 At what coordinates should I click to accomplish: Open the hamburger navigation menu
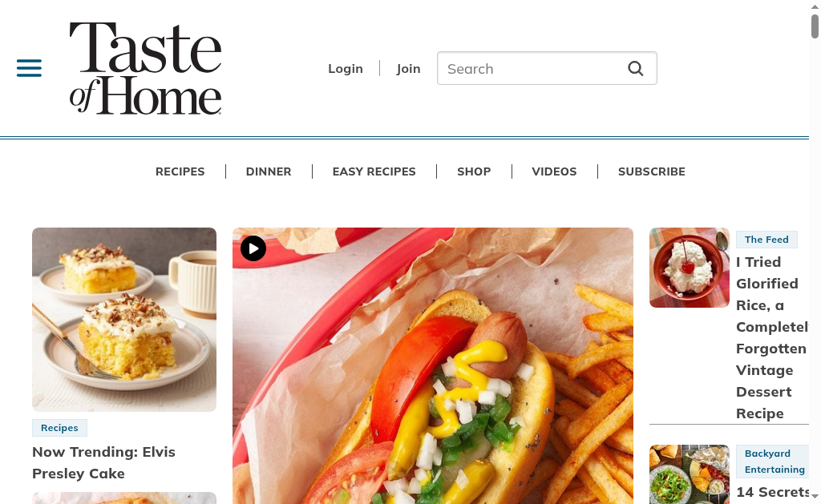[x=30, y=68]
